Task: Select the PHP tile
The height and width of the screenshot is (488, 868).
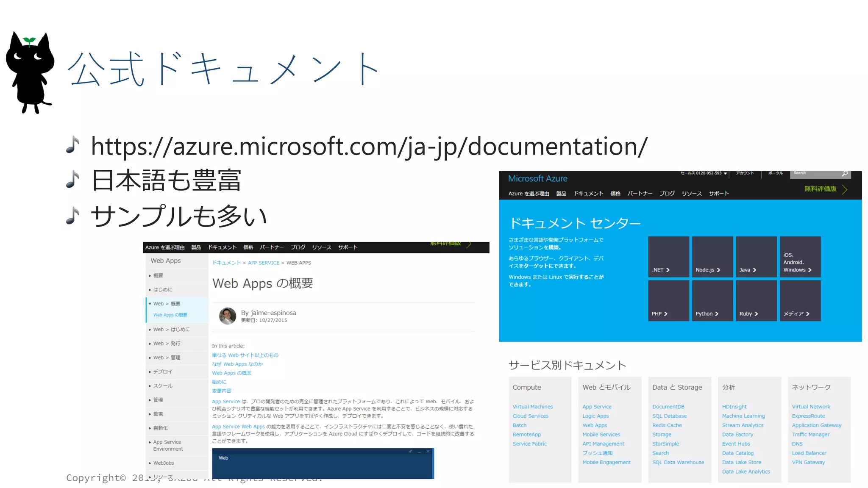Action: coord(668,301)
